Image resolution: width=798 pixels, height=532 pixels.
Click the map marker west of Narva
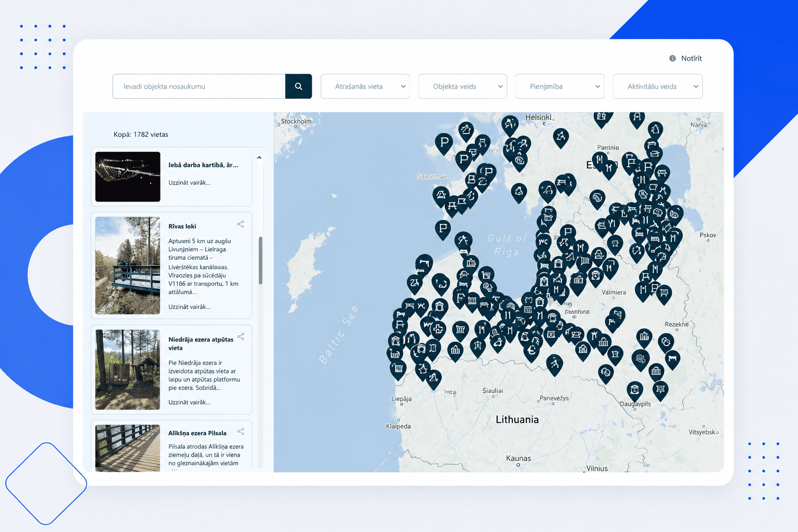(655, 130)
